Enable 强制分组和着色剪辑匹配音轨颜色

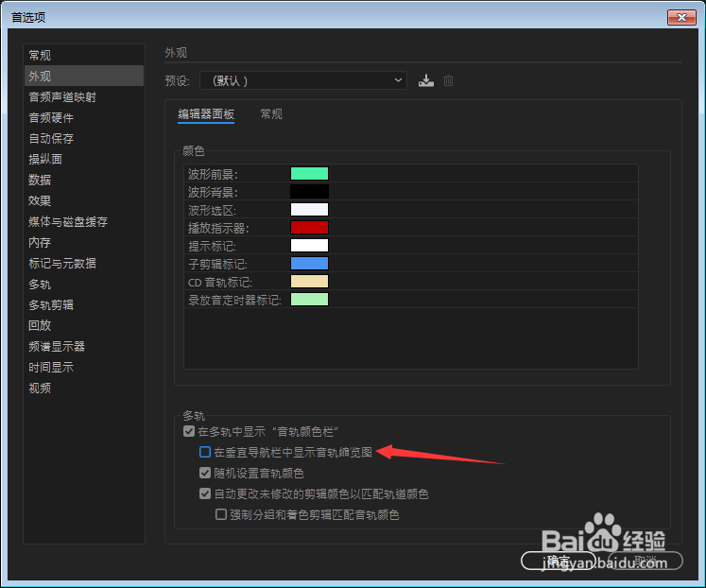click(x=221, y=514)
